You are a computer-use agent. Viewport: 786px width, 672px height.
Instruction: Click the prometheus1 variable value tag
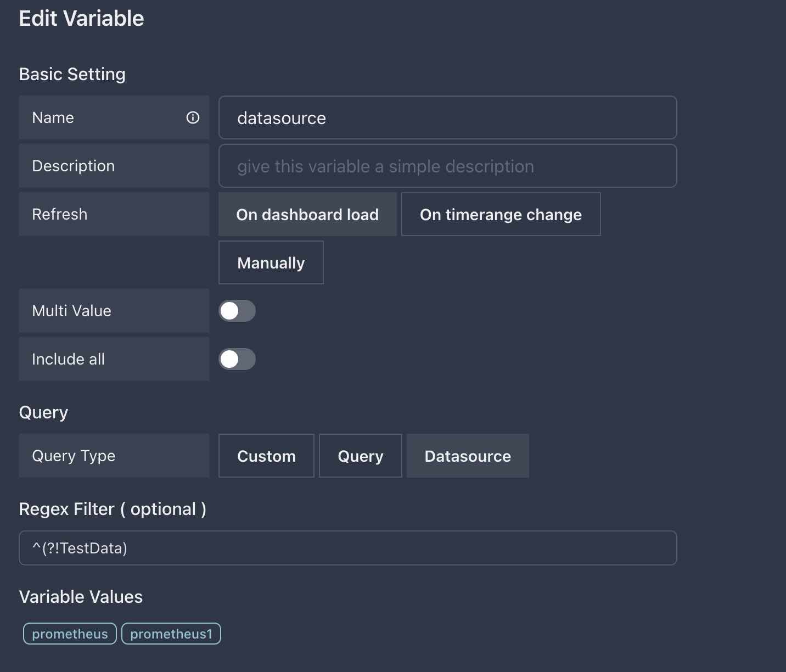click(x=171, y=634)
